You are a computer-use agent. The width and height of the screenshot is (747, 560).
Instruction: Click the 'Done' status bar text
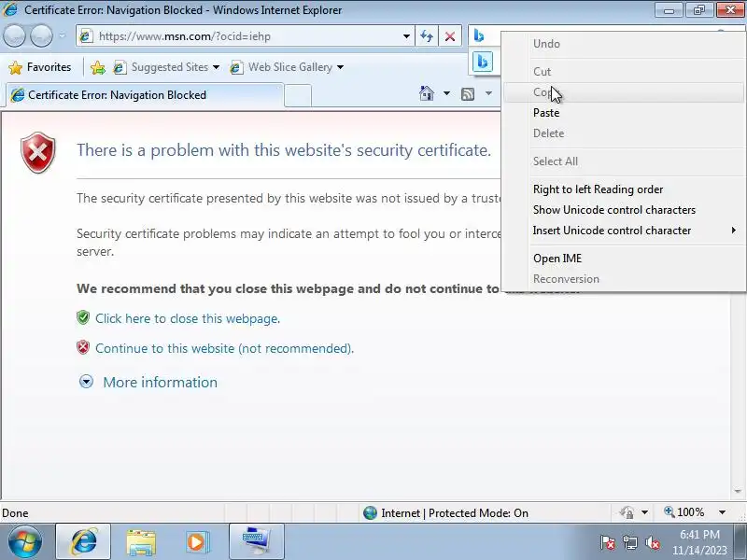coord(15,513)
